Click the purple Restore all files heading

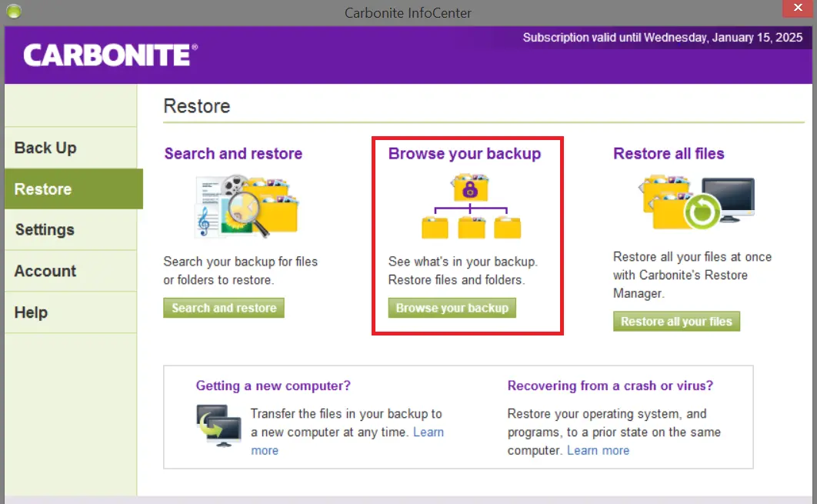click(x=669, y=154)
